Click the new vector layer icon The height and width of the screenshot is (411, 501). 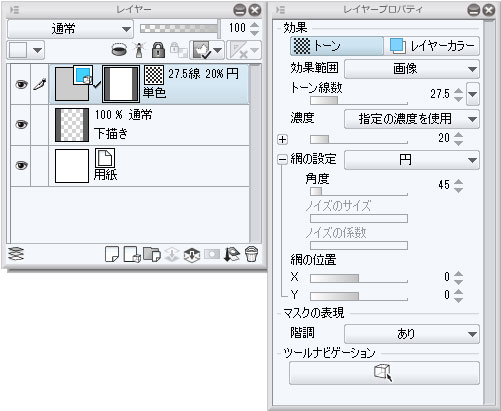132,255
